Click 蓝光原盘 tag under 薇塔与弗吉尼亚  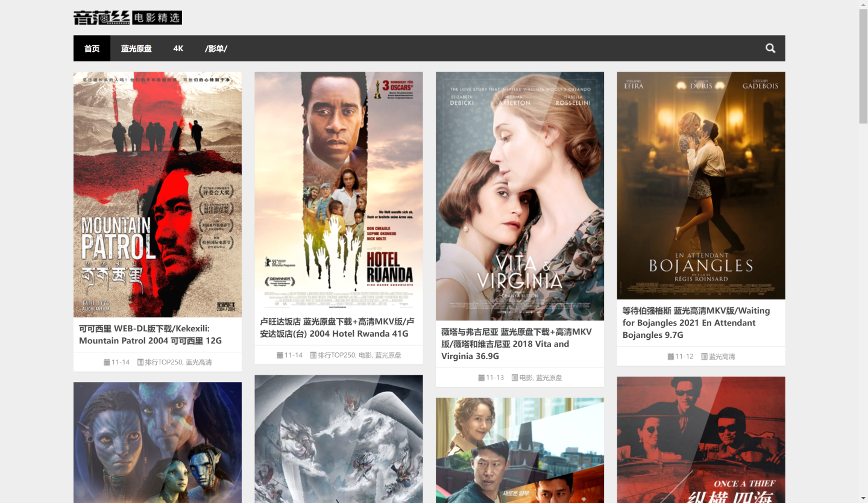click(x=549, y=378)
